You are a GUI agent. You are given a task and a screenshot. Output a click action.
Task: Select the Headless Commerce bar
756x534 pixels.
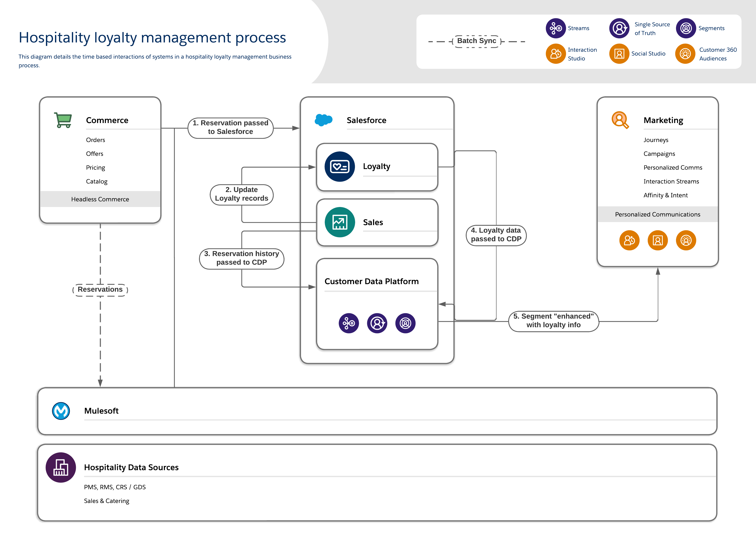coord(100,199)
